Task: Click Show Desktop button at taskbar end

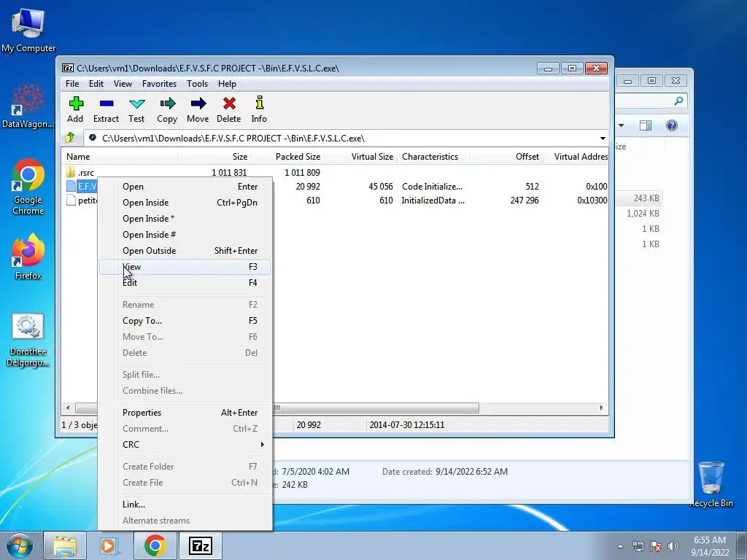Action: [742, 545]
